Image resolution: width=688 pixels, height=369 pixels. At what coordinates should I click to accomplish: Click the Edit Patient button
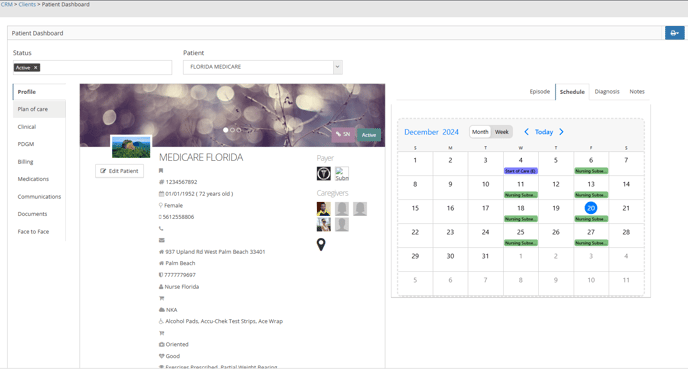119,171
